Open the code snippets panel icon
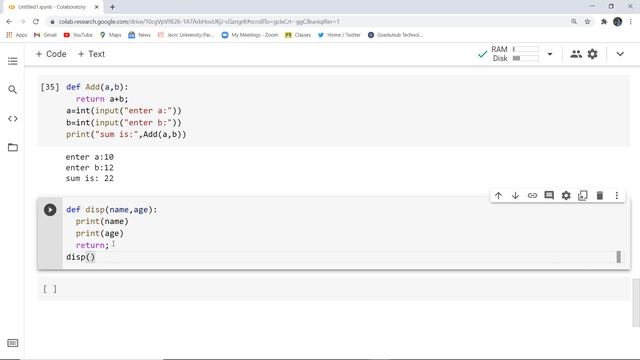The width and height of the screenshot is (640, 360). 13,119
